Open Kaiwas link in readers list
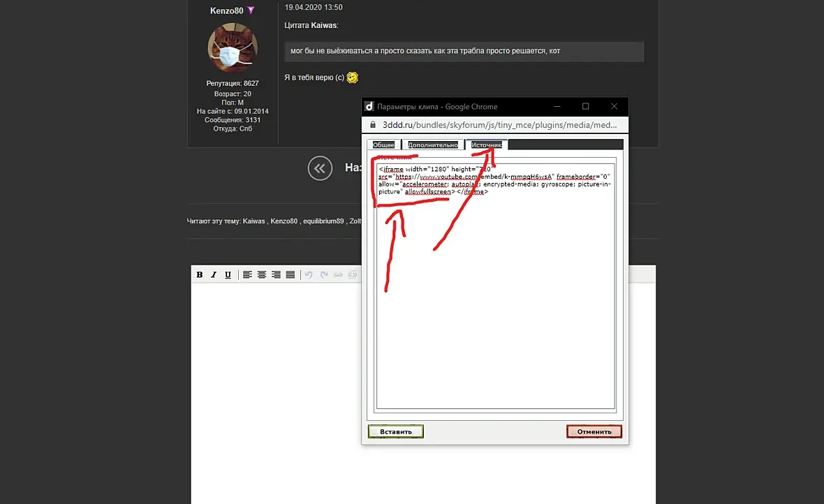This screenshot has height=504, width=824. click(x=253, y=221)
